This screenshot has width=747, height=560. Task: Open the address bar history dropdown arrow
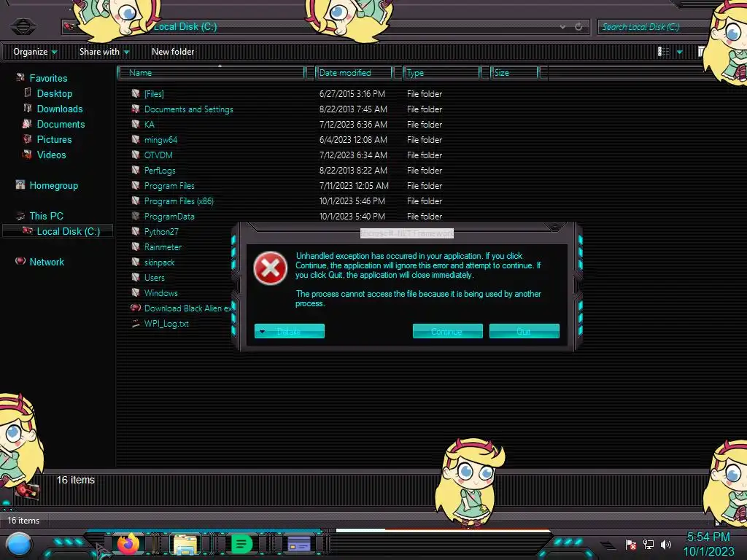[563, 27]
